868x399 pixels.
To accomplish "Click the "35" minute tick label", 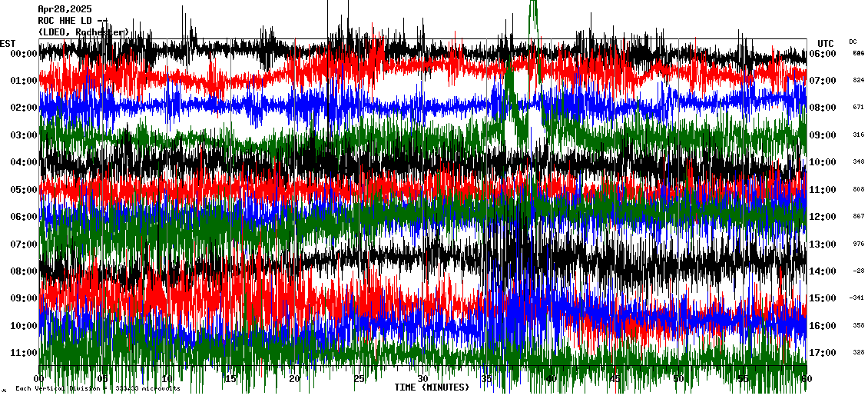I will point(486,379).
